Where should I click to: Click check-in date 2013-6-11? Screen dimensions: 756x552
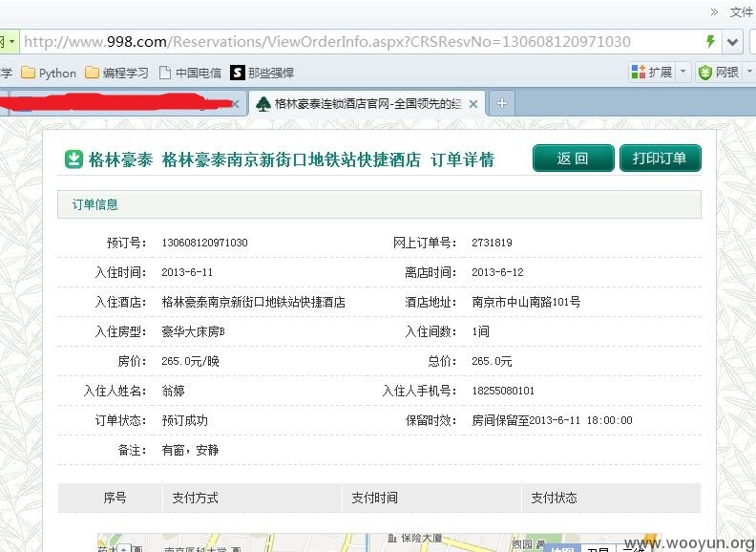[187, 272]
